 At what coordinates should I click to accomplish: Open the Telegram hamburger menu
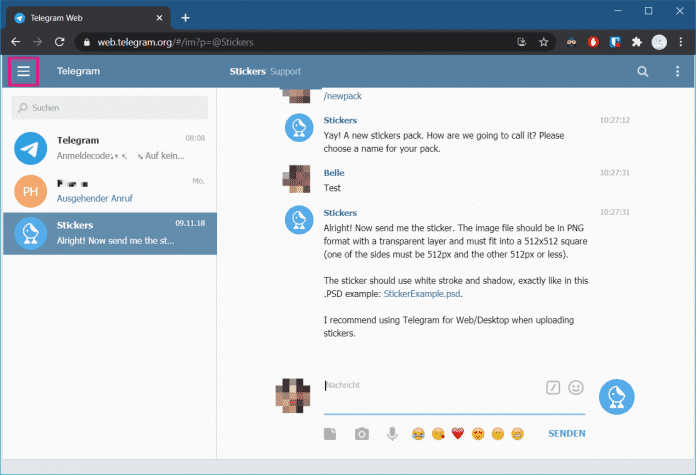(23, 71)
